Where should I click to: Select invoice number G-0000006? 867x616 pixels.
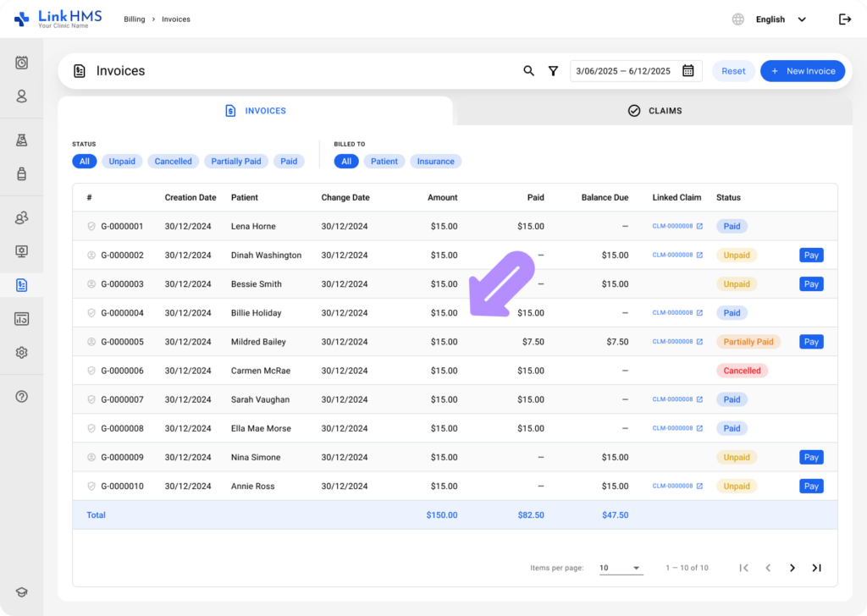click(x=122, y=371)
